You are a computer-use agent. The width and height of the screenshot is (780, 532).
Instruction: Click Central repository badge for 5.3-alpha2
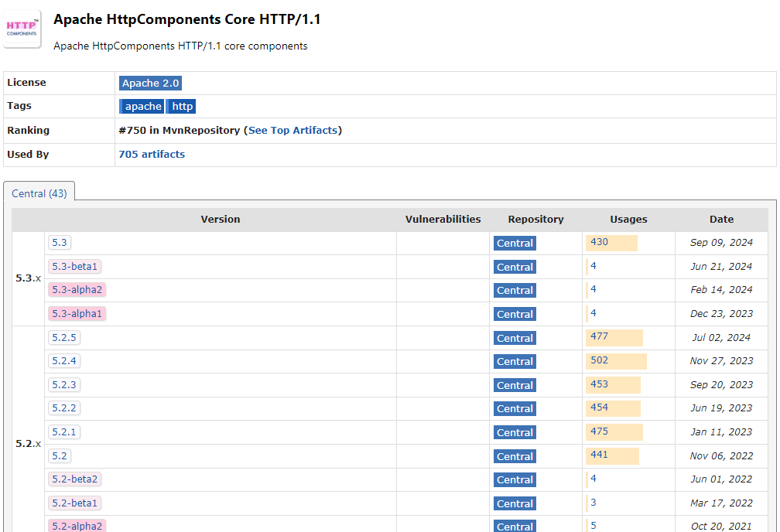(515, 291)
